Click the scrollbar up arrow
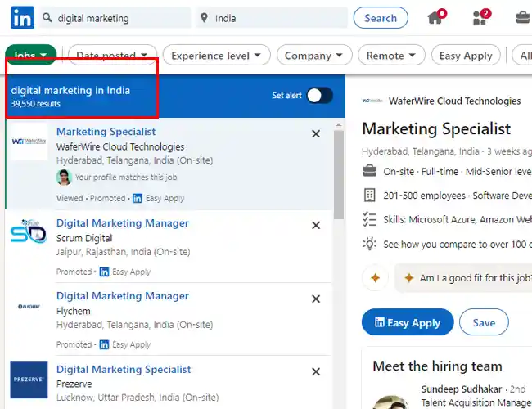Viewport: 532px width, 409px height. 338,125
